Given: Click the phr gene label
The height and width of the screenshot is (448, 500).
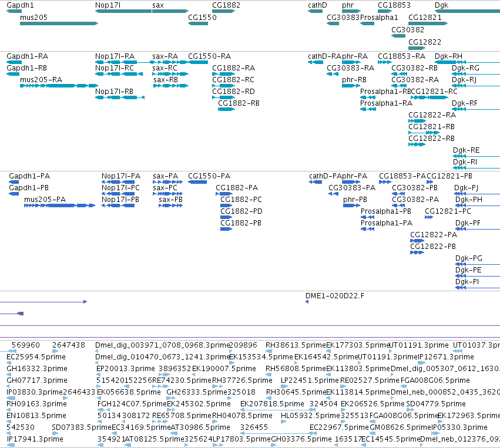Looking at the screenshot, I should 348,5.
